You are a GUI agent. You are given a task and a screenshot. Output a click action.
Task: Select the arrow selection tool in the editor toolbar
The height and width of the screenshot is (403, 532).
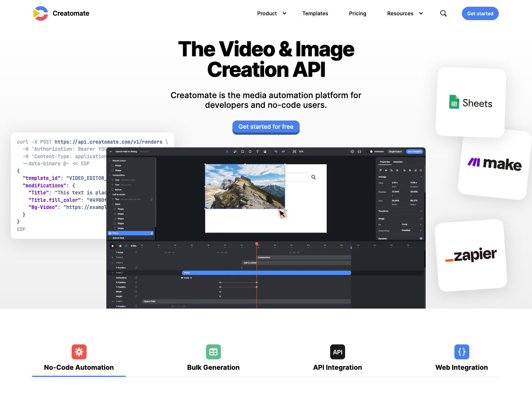click(x=228, y=151)
